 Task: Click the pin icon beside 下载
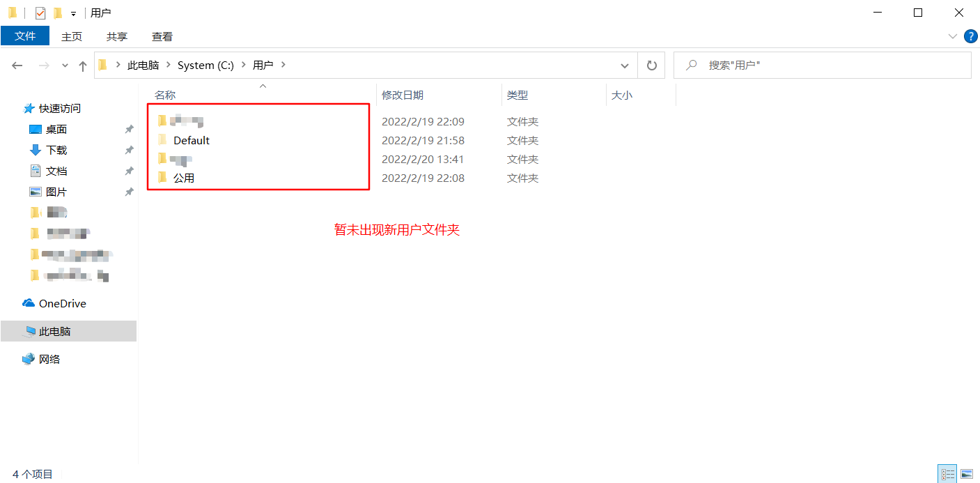pyautogui.click(x=129, y=150)
